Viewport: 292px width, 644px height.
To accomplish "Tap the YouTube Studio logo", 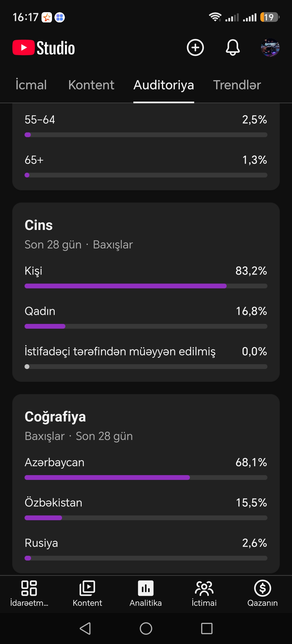I will 44,47.
